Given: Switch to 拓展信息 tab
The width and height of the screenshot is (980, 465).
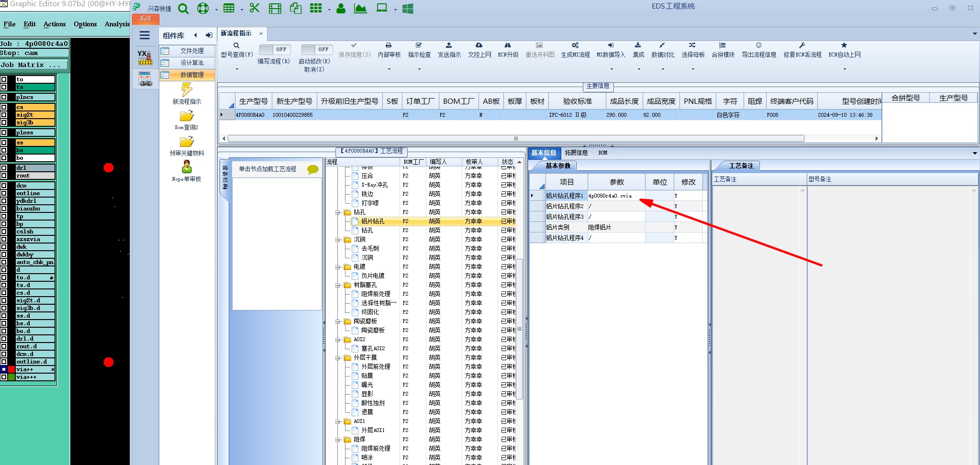Looking at the screenshot, I should [576, 153].
